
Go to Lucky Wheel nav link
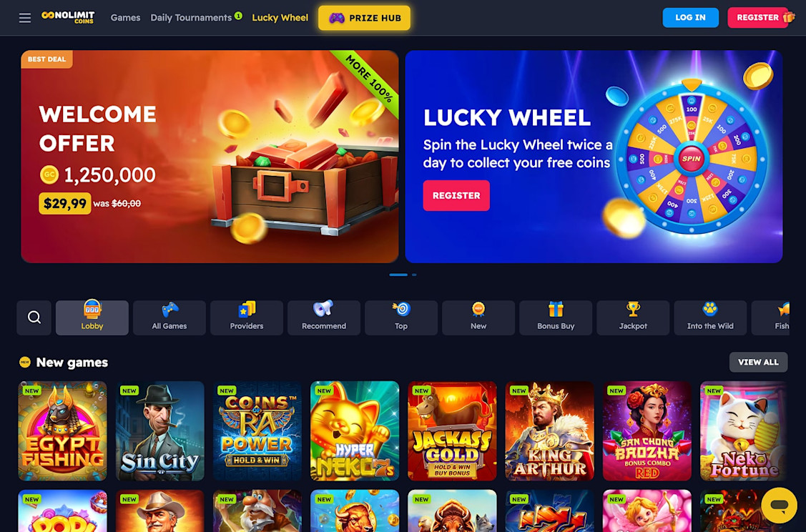coord(280,17)
